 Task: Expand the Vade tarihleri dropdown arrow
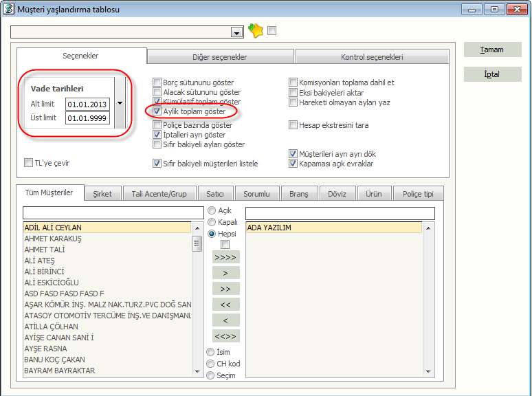tap(120, 103)
